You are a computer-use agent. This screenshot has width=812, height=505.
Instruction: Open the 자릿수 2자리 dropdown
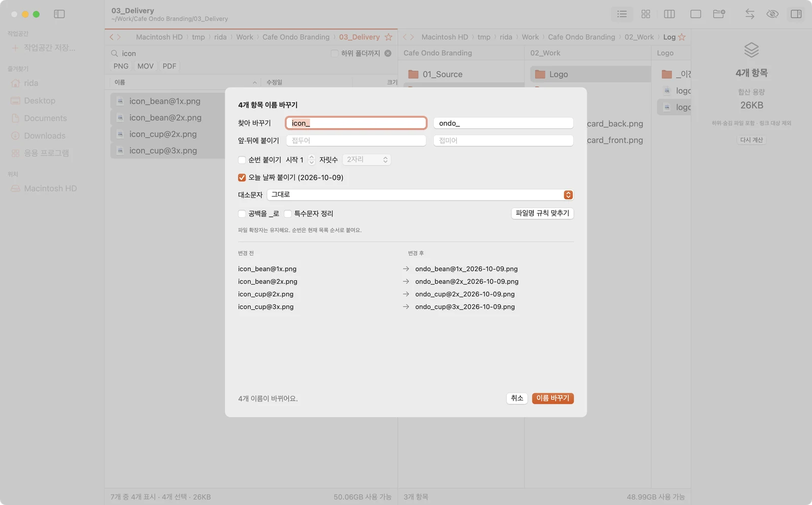click(x=367, y=160)
